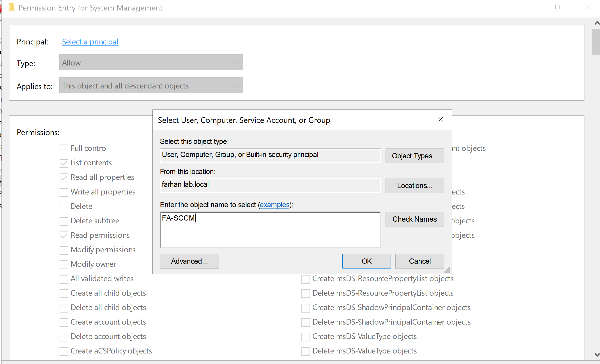
Task: Click the Object Types button
Action: click(x=414, y=156)
